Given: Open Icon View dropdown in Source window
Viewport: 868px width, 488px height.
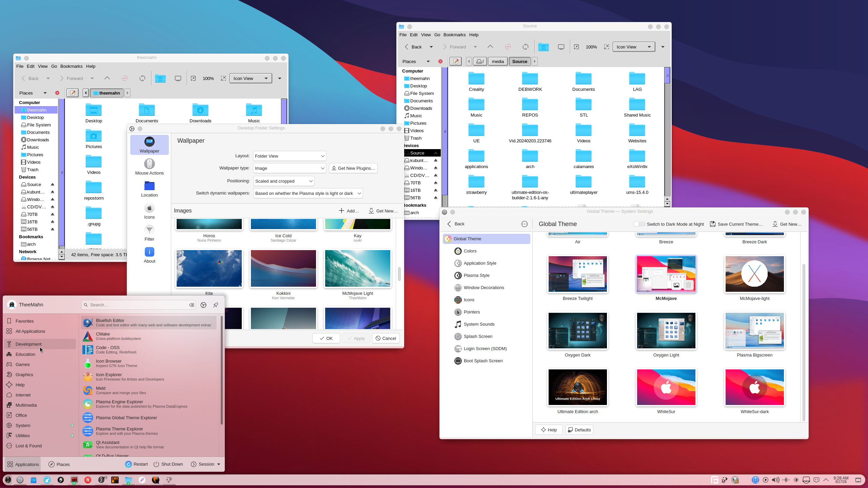Looking at the screenshot, I should pyautogui.click(x=634, y=47).
